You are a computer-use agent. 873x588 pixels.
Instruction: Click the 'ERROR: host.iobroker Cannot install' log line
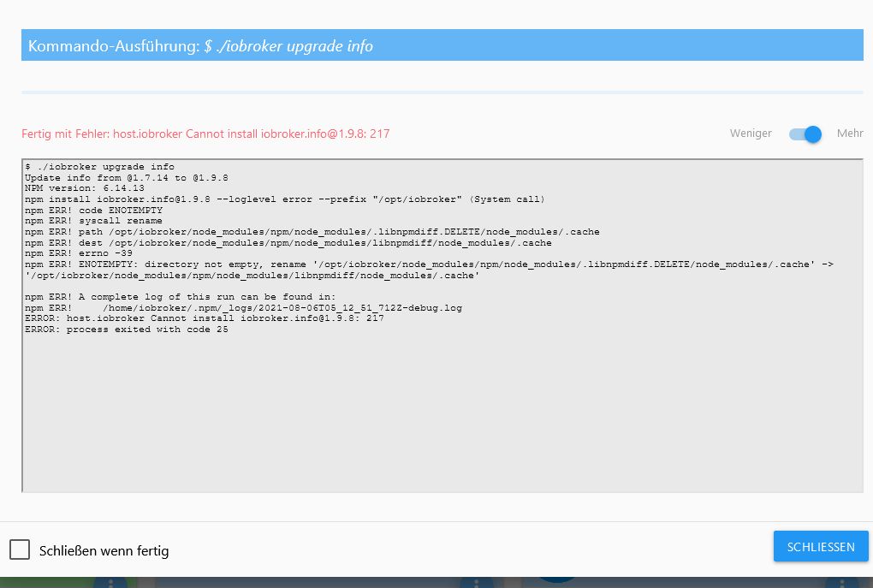[x=205, y=318]
